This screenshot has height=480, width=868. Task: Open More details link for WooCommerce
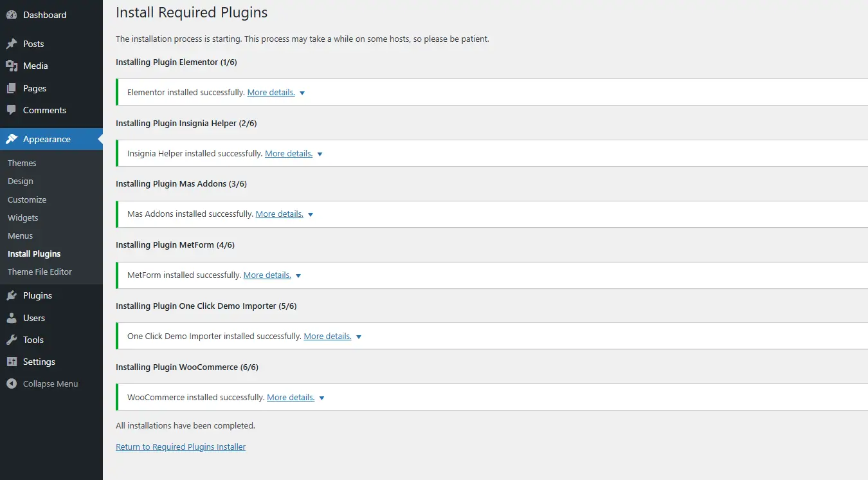point(291,397)
